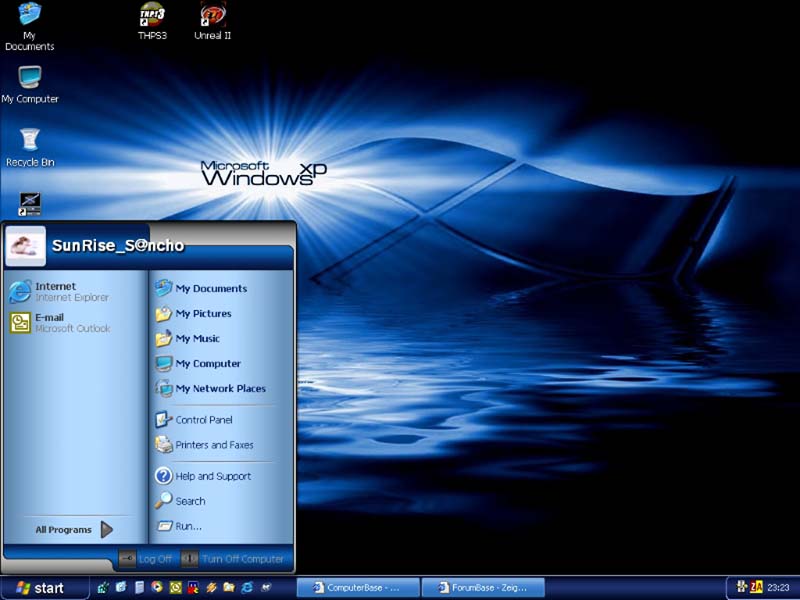Launch Internet Explorer from quick launch
Image resolution: width=800 pixels, height=600 pixels.
247,587
